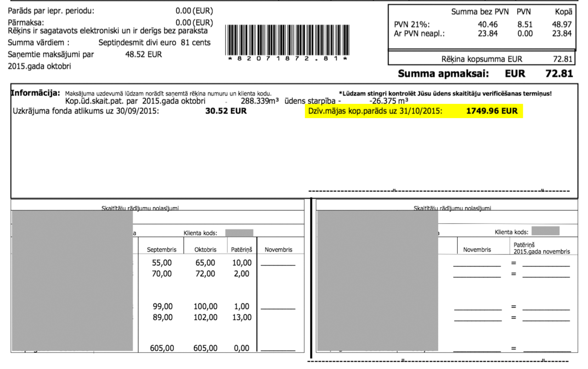This screenshot has width=588, height=369.
Task: Click the "Rēķina kopsumma EUR" label
Action: point(482,59)
